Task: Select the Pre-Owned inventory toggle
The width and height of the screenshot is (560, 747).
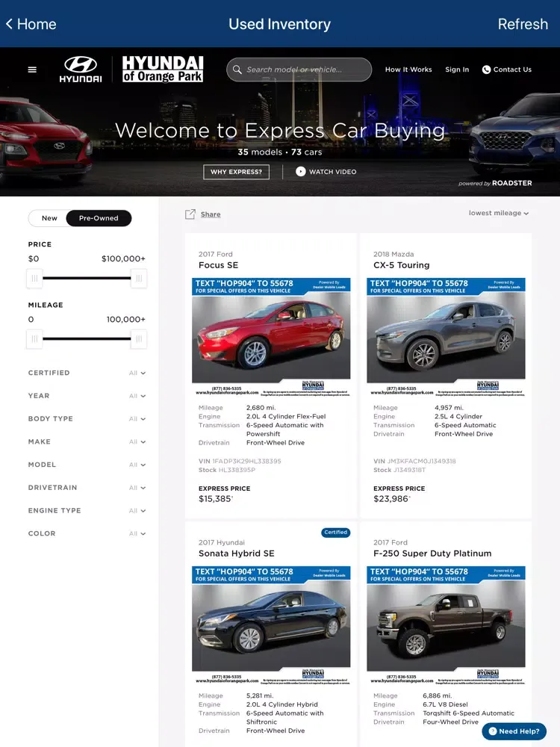Action: coord(99,218)
